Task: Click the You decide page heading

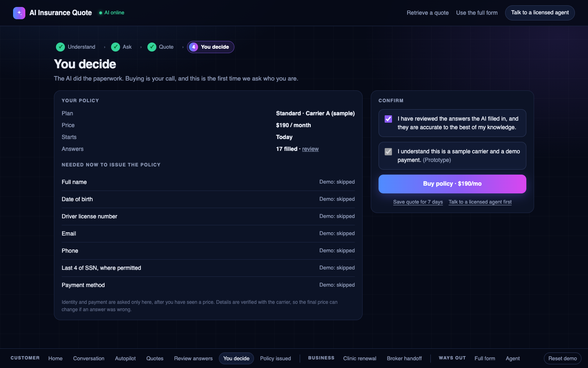Action: pos(85,64)
